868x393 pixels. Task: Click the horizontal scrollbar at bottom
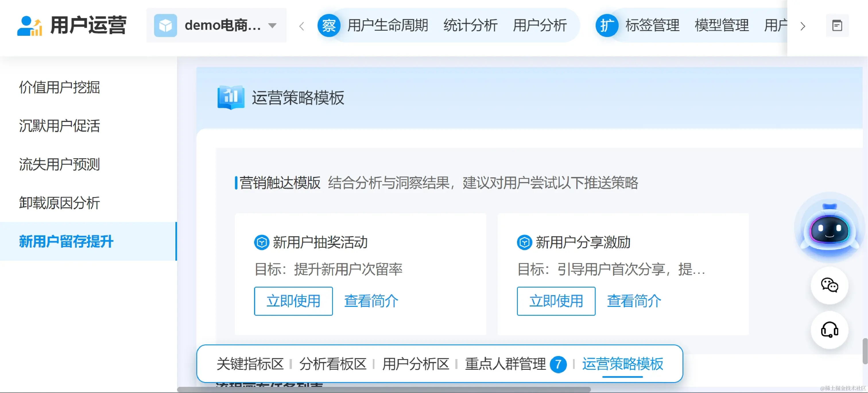point(384,390)
